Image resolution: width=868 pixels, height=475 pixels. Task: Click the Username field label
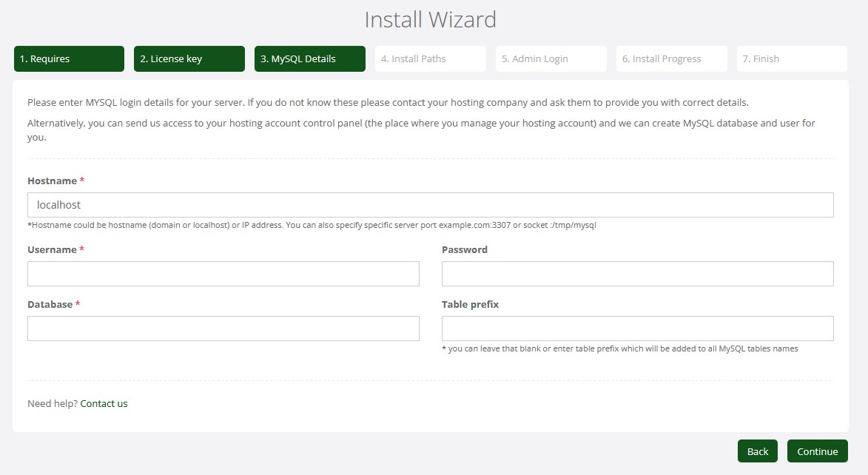(52, 250)
